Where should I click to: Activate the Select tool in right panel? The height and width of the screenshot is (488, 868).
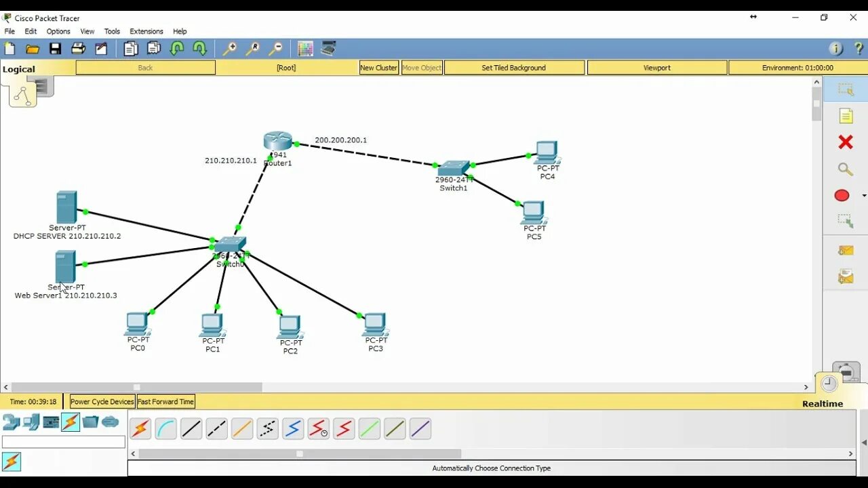coord(845,89)
